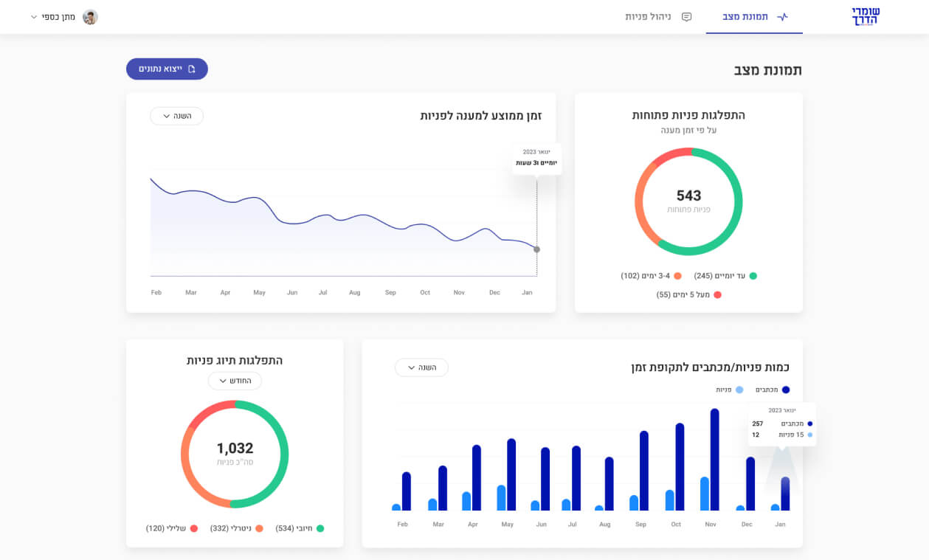Click the מעל 5 ימים (55) legend label
The width and height of the screenshot is (929, 560).
click(x=683, y=294)
